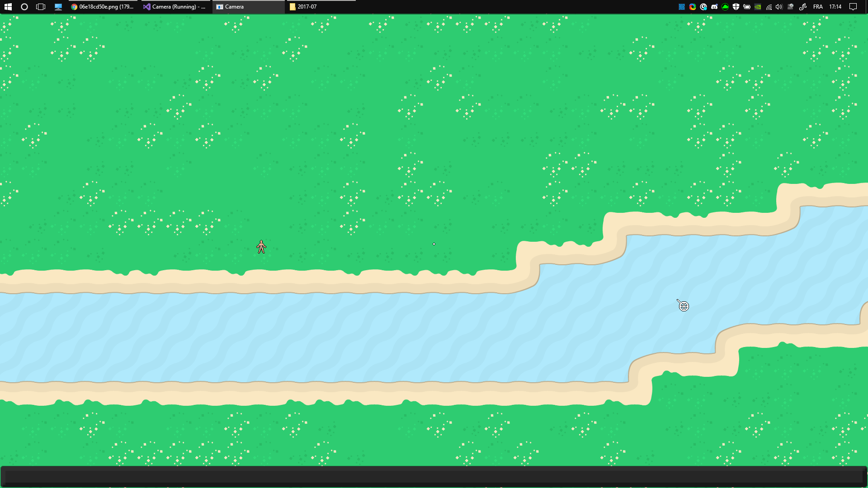This screenshot has height=488, width=868.
Task: Open the colorful ShareX tray icon
Action: 693,7
